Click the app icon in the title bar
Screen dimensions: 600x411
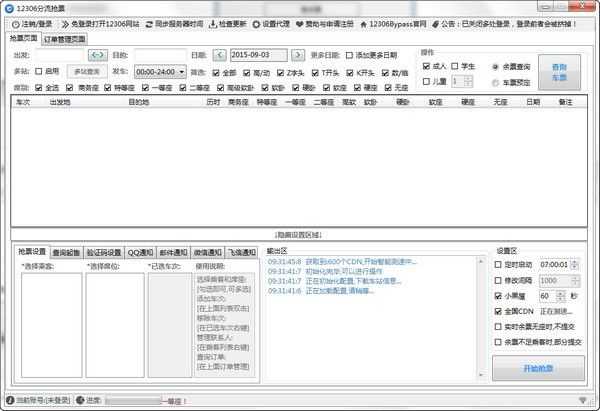(x=9, y=8)
